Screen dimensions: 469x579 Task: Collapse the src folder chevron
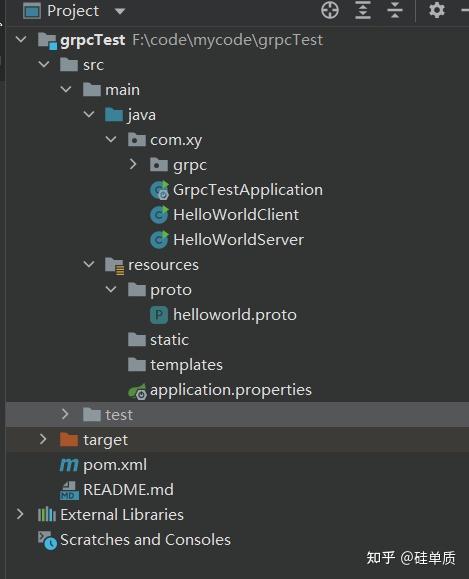44,64
